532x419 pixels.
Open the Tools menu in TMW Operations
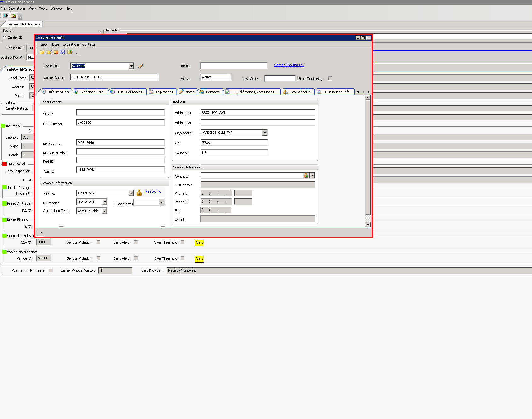pyautogui.click(x=43, y=8)
